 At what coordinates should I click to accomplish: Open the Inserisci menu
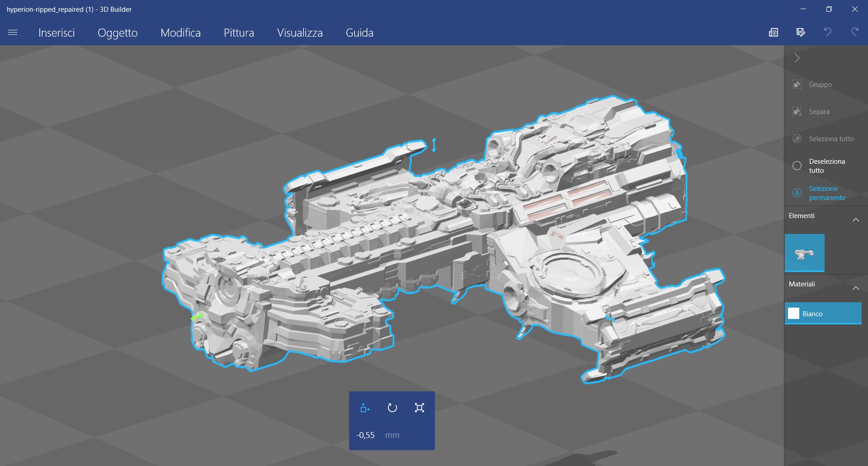57,33
